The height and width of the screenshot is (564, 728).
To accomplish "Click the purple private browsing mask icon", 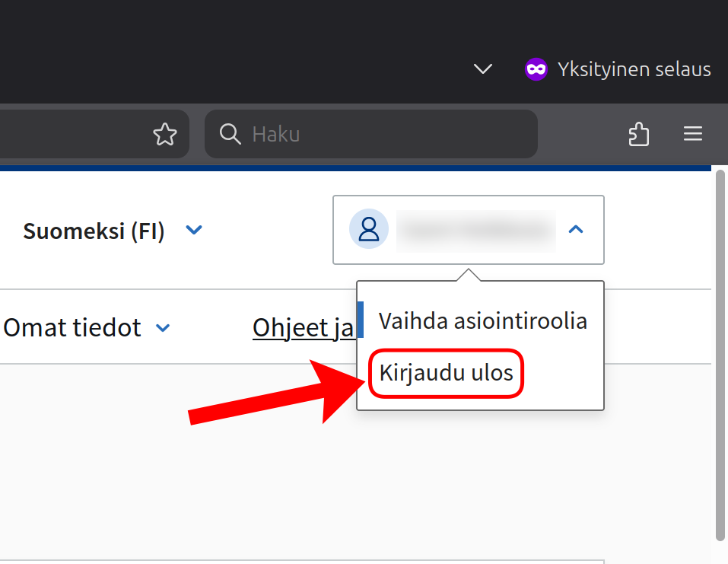I will pyautogui.click(x=536, y=69).
